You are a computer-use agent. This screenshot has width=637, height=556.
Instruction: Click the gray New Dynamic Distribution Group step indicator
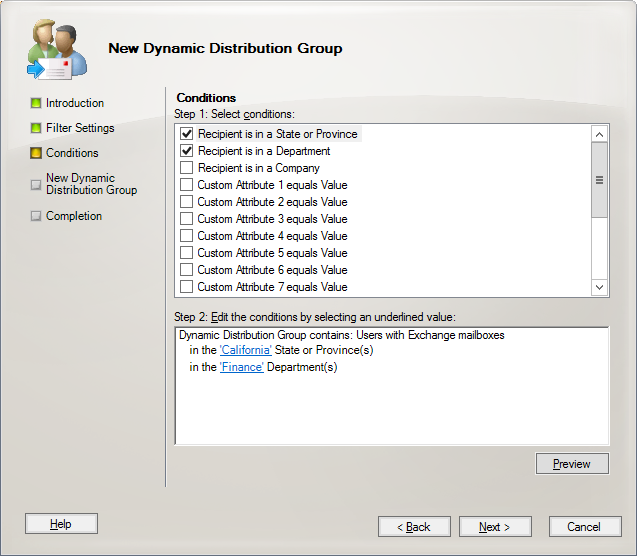(x=36, y=185)
